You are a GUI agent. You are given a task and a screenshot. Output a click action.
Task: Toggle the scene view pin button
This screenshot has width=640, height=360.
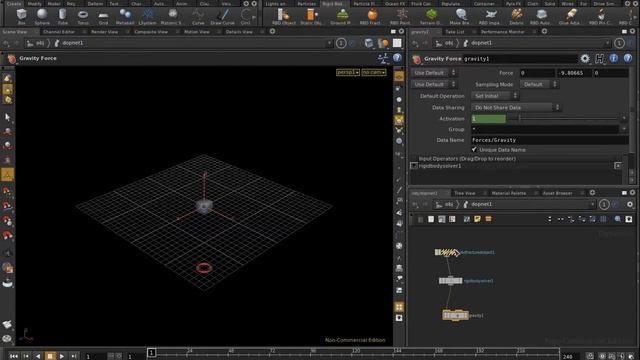click(341, 43)
